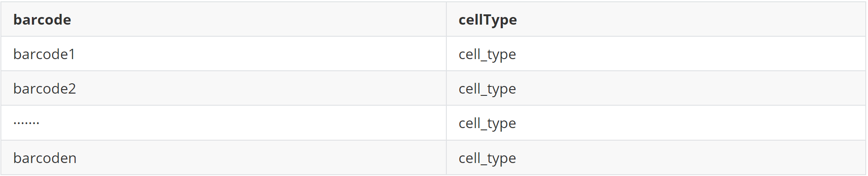Click border between barcode1 and barcode2 rows
This screenshot has height=176, width=868.
coord(433,71)
